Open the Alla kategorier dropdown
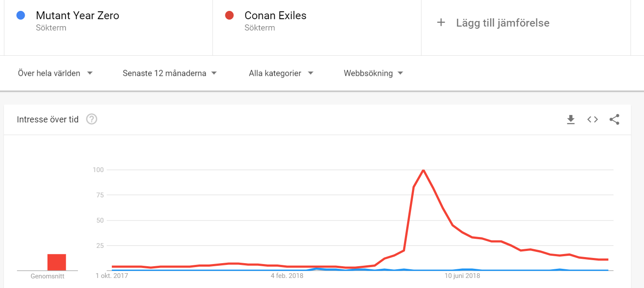The height and width of the screenshot is (288, 644). (281, 73)
